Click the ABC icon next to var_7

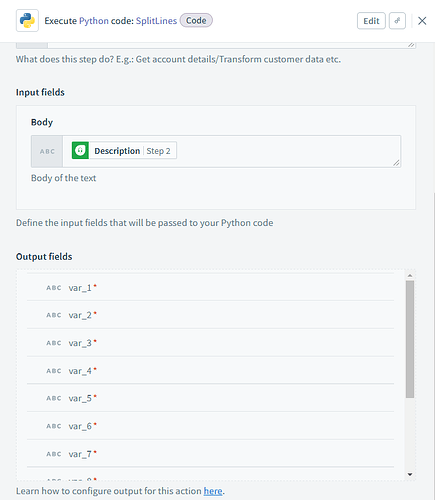point(54,454)
